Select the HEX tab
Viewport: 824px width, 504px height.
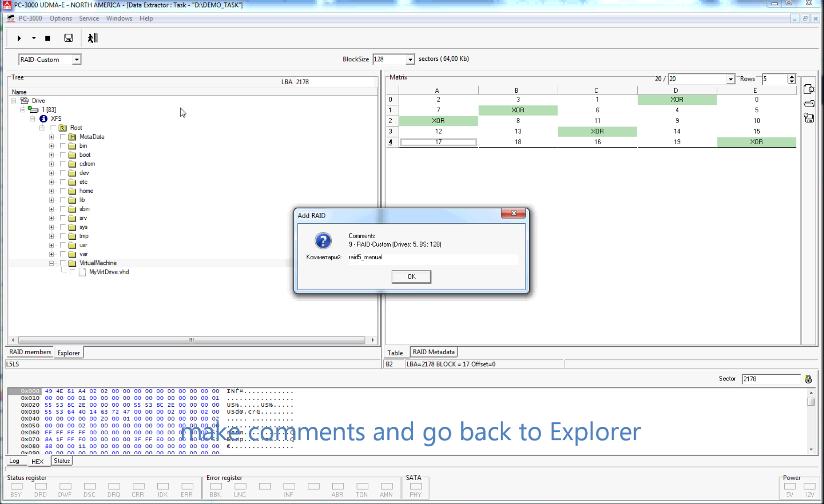pos(37,461)
